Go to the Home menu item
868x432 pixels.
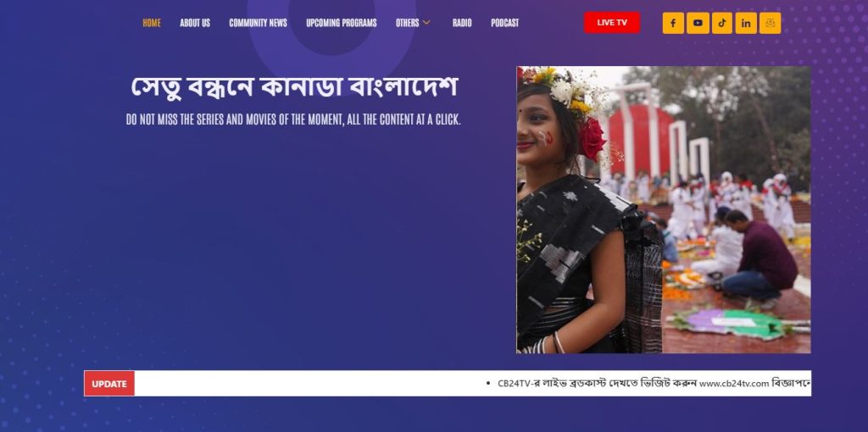pyautogui.click(x=152, y=23)
